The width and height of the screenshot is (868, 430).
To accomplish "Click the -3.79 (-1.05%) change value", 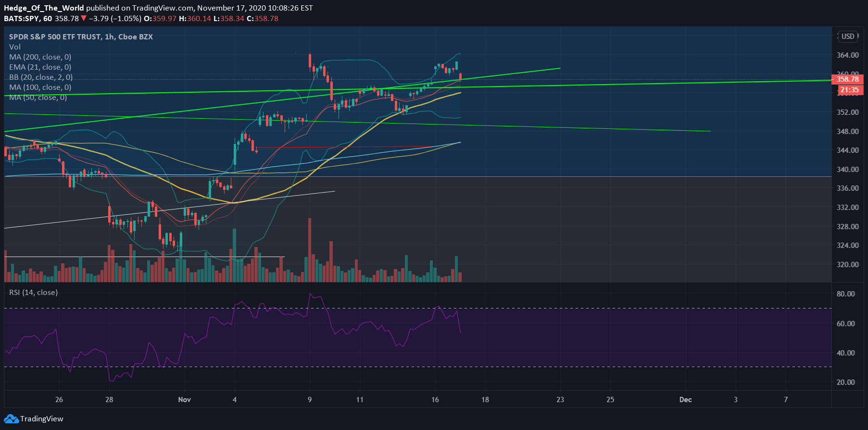I will tap(115, 19).
